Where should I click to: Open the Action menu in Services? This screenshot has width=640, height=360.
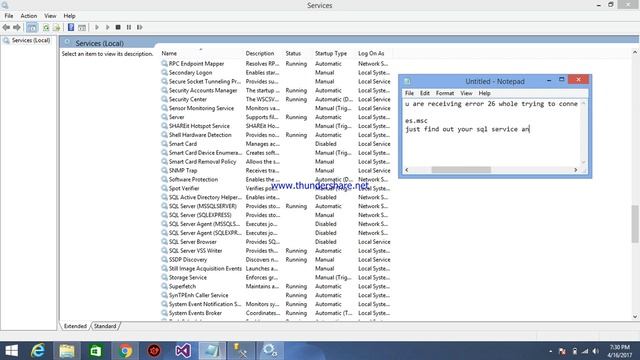pos(29,16)
